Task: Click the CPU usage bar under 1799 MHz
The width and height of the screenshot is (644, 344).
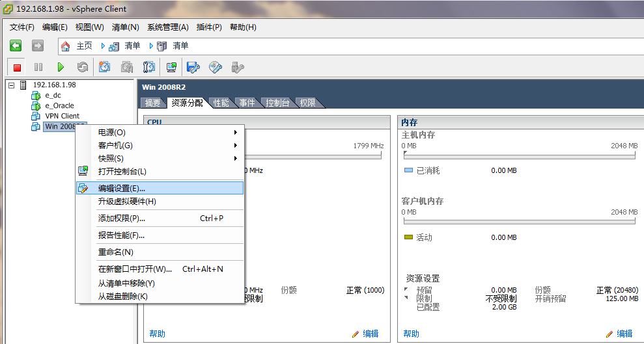Action: tap(314, 156)
